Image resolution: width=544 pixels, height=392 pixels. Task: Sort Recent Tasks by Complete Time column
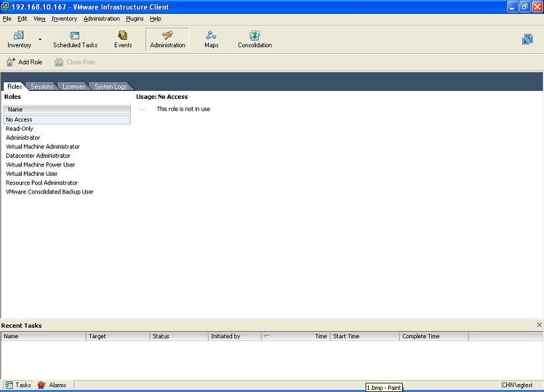[434, 336]
